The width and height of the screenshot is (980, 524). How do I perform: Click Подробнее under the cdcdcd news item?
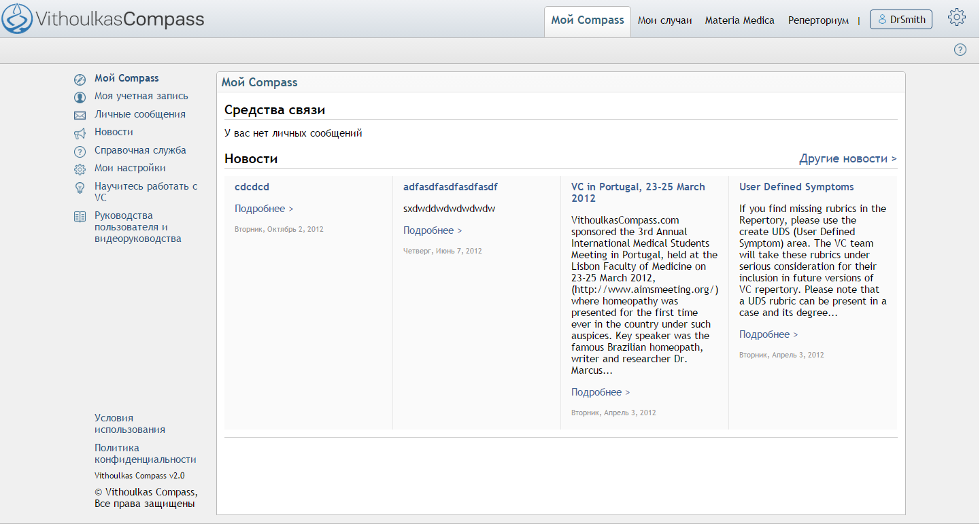click(x=264, y=209)
